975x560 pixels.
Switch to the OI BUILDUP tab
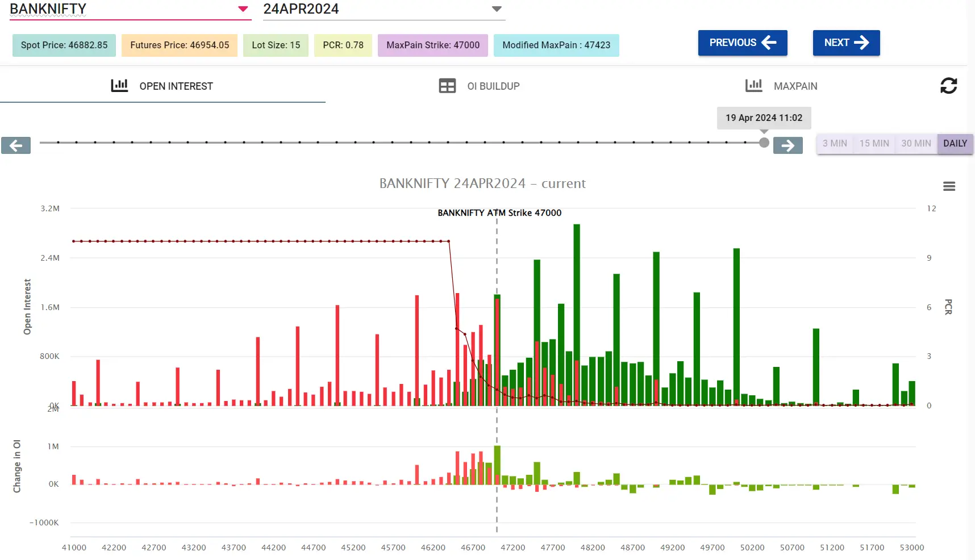[x=480, y=86]
